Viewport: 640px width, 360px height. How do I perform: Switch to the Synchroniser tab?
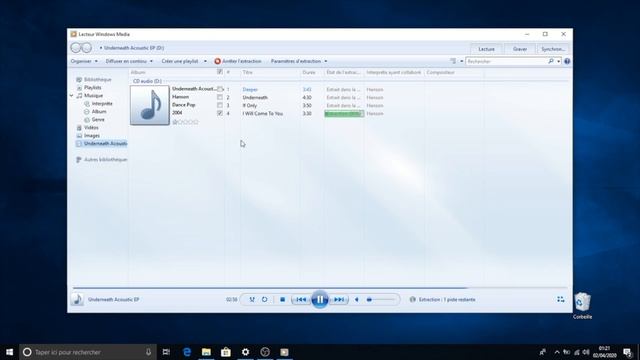pyautogui.click(x=553, y=49)
